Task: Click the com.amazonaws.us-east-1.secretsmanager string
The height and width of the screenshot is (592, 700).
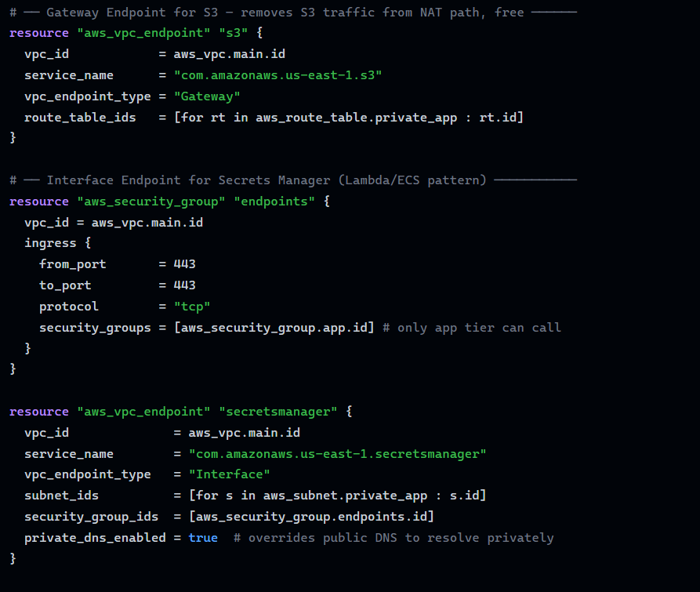Action: 338,454
